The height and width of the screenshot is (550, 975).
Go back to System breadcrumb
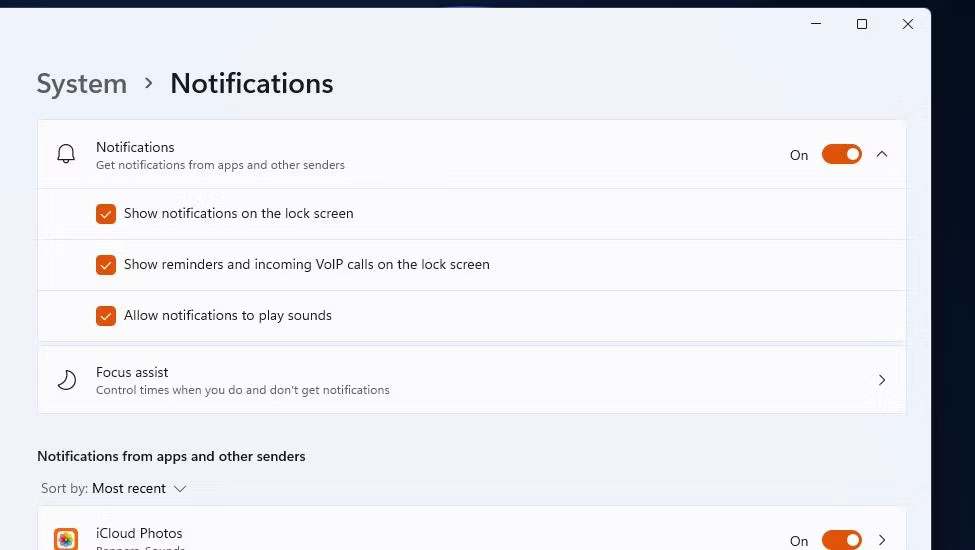coord(82,84)
